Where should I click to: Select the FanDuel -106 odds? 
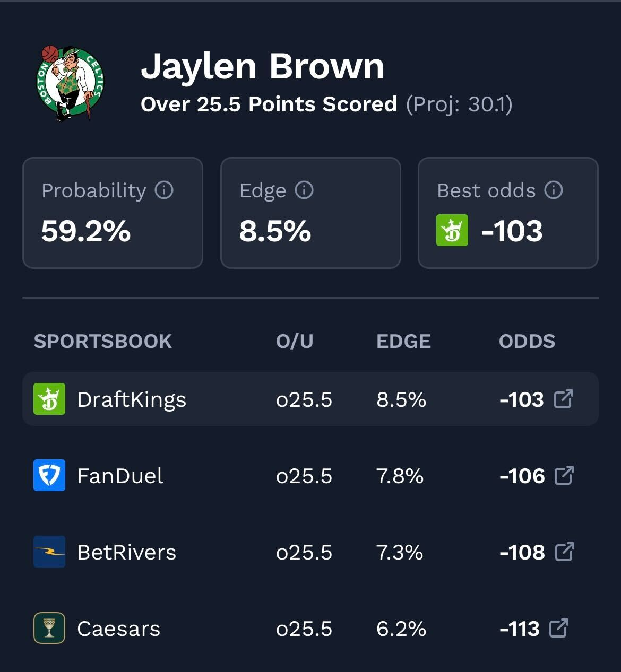[x=522, y=476]
